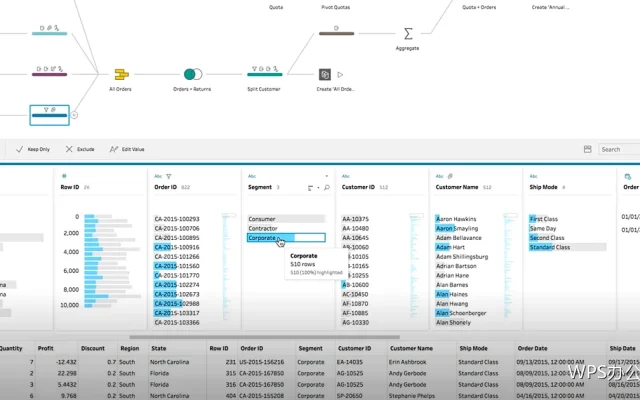
Task: Click the Order ID field header in profile pane
Action: tap(165, 187)
